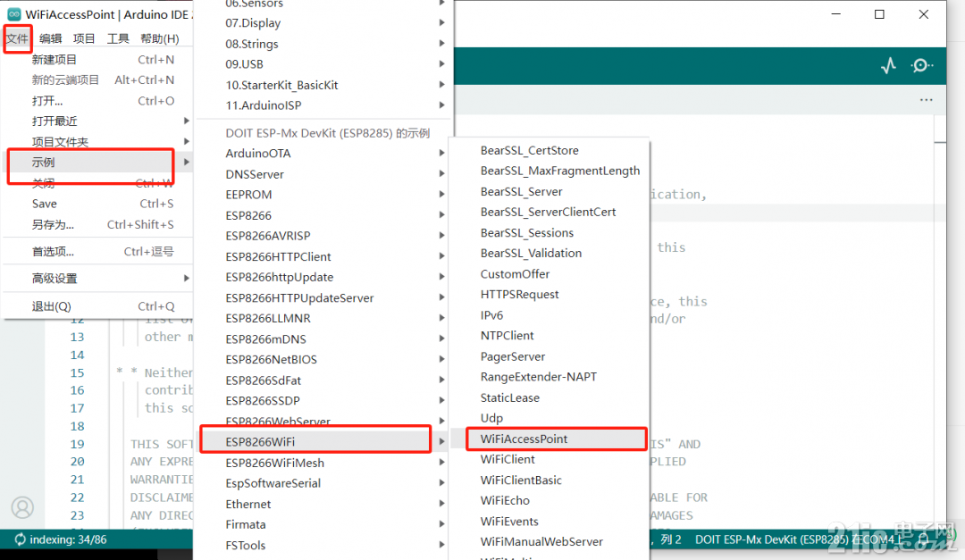Open the WiFiAccessPoint example
This screenshot has width=965, height=560.
coord(549,439)
